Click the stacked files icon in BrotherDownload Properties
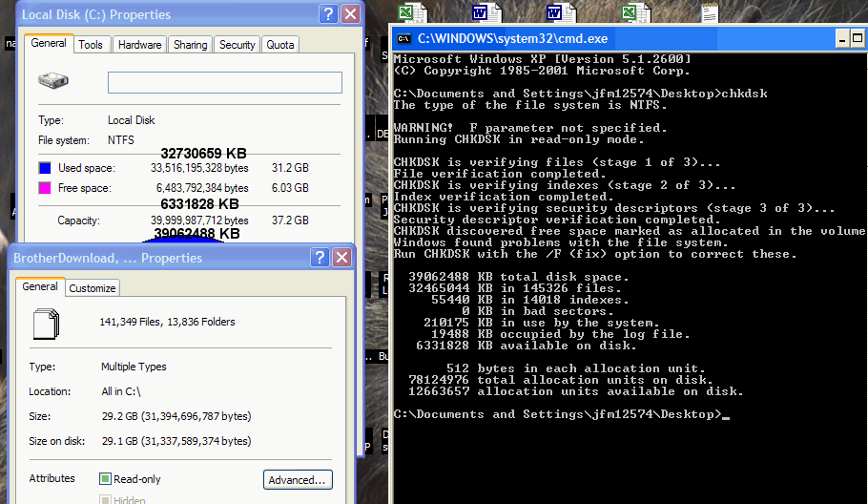This screenshot has height=504, width=868. tap(47, 324)
